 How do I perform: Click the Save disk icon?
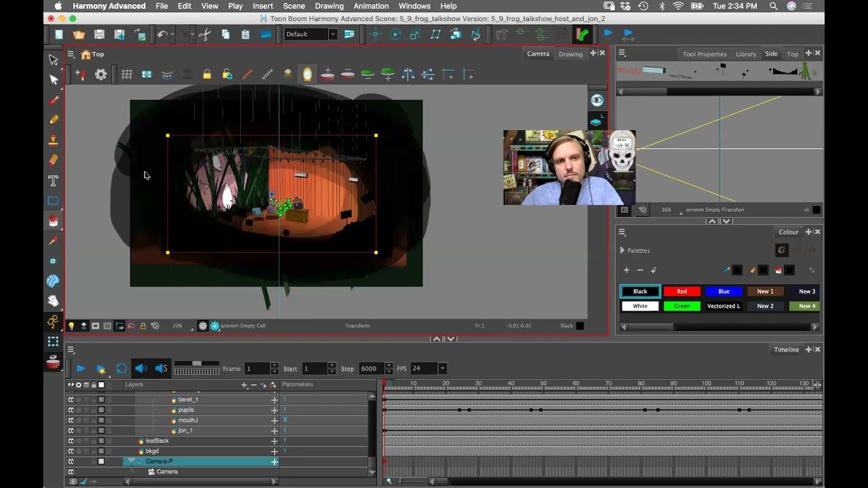tap(99, 34)
